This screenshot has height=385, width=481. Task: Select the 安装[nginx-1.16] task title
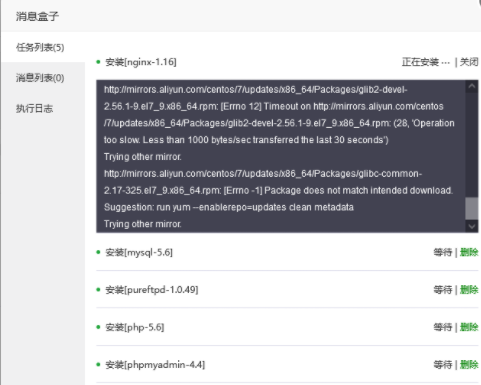[x=141, y=62]
